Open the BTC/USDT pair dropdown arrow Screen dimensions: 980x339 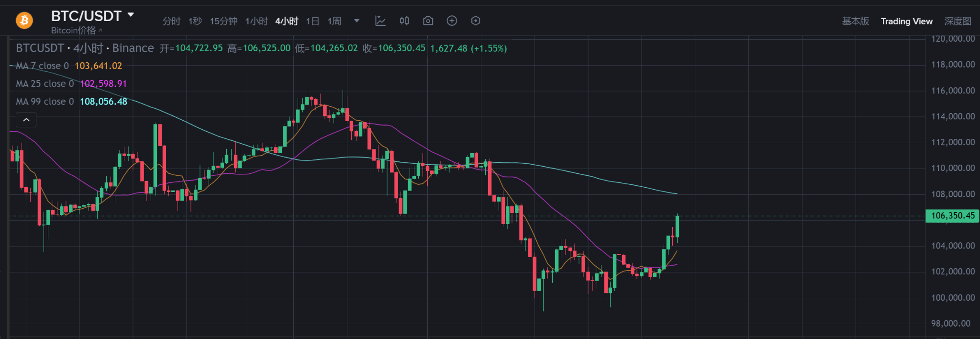[x=131, y=15]
